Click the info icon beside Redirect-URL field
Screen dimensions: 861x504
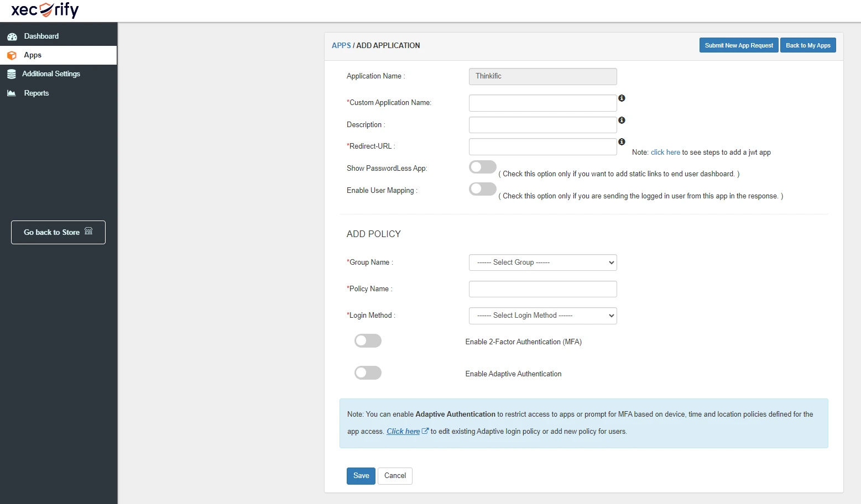coord(622,141)
